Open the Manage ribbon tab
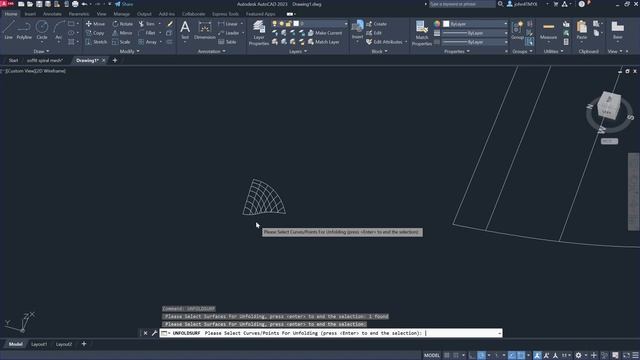The image size is (640, 360). pyautogui.click(x=121, y=14)
